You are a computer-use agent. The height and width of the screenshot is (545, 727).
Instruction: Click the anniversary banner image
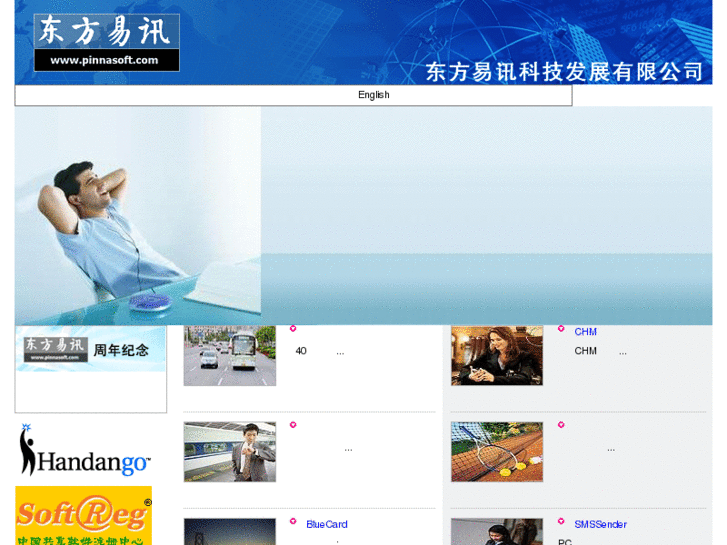(x=91, y=349)
